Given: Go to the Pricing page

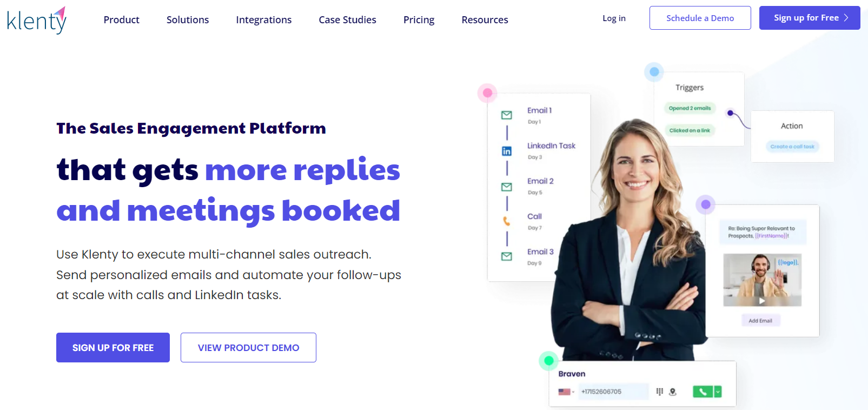Looking at the screenshot, I should (419, 20).
